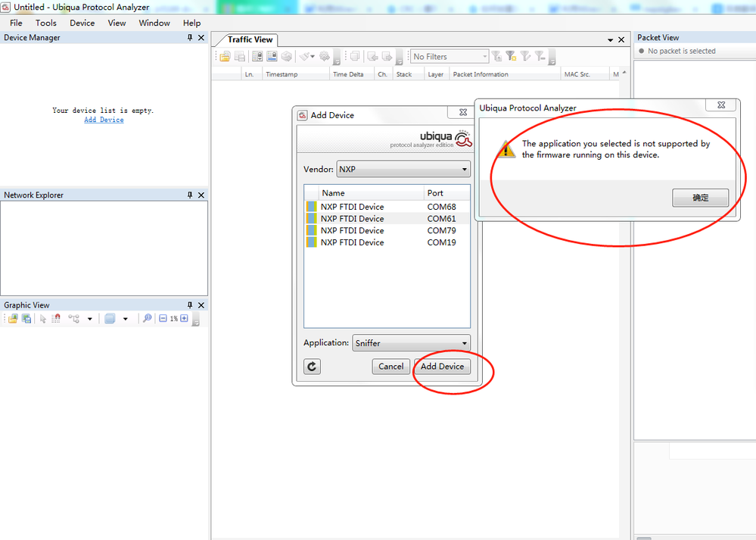This screenshot has width=756, height=540.
Task: Open capture file icon in Traffic View toolbar
Action: coord(225,57)
